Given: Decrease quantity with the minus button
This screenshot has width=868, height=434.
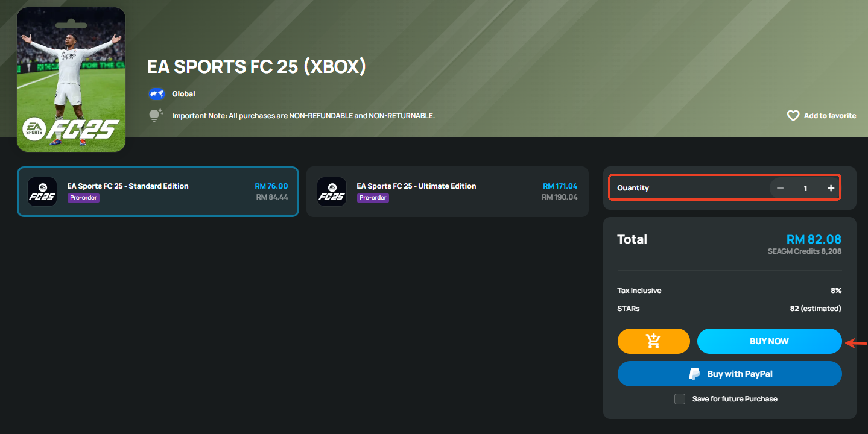Looking at the screenshot, I should (780, 188).
